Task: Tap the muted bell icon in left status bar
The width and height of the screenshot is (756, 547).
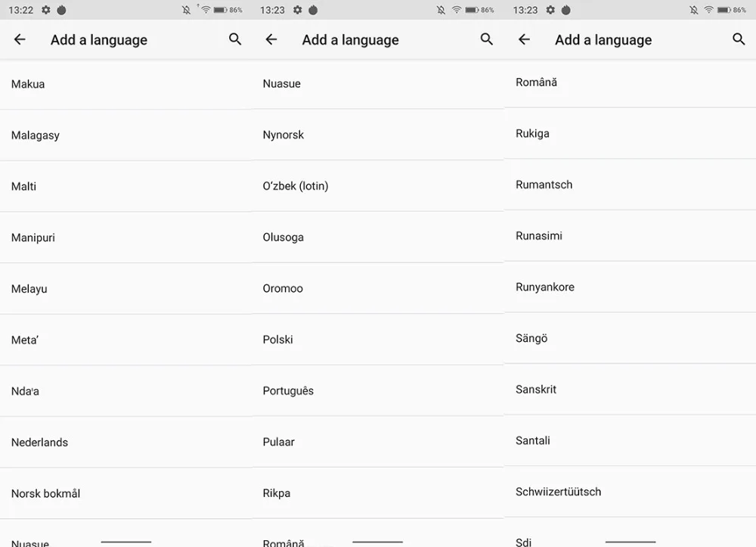Action: pos(186,10)
